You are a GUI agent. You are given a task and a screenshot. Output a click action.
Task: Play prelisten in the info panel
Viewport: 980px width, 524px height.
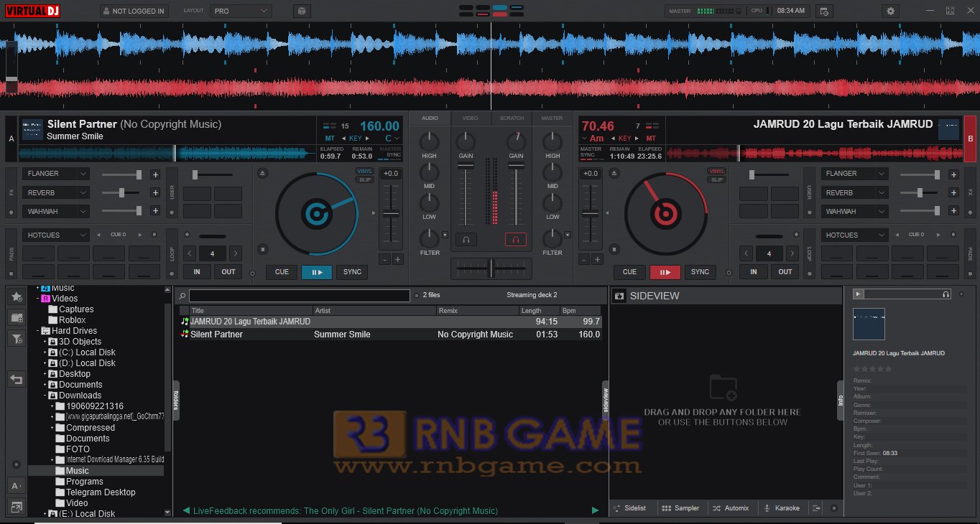click(858, 294)
